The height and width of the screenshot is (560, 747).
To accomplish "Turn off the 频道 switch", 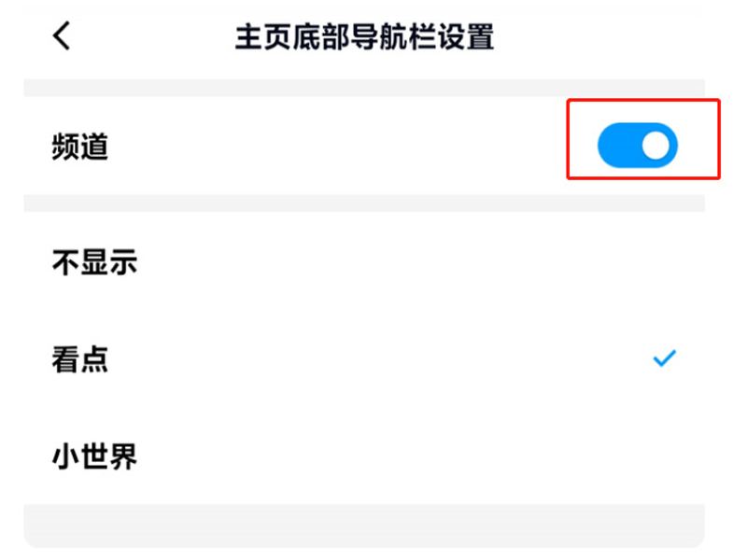I will (638, 146).
